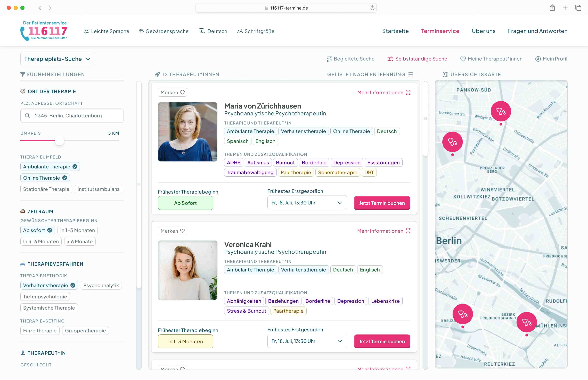Enable the Institutsambulanz filter

[x=99, y=189]
